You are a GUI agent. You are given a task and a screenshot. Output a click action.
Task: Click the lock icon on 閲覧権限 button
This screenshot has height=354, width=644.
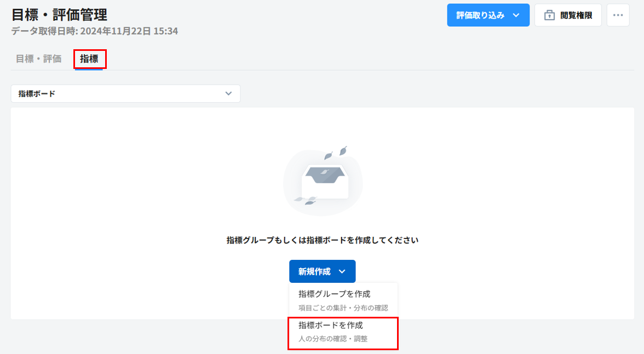pos(549,15)
